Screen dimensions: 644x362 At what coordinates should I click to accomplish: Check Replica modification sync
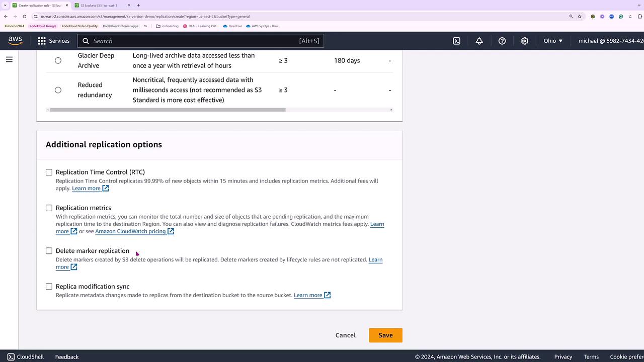[x=49, y=287]
